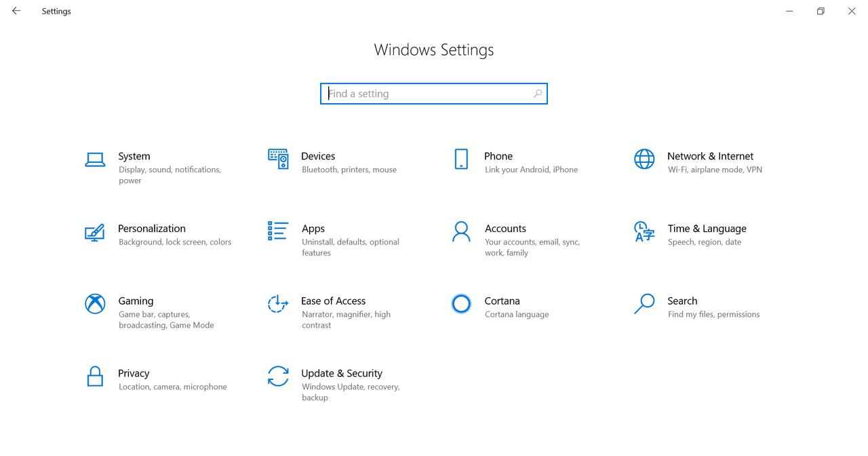Open the System settings title
The width and height of the screenshot is (868, 456).
point(134,156)
